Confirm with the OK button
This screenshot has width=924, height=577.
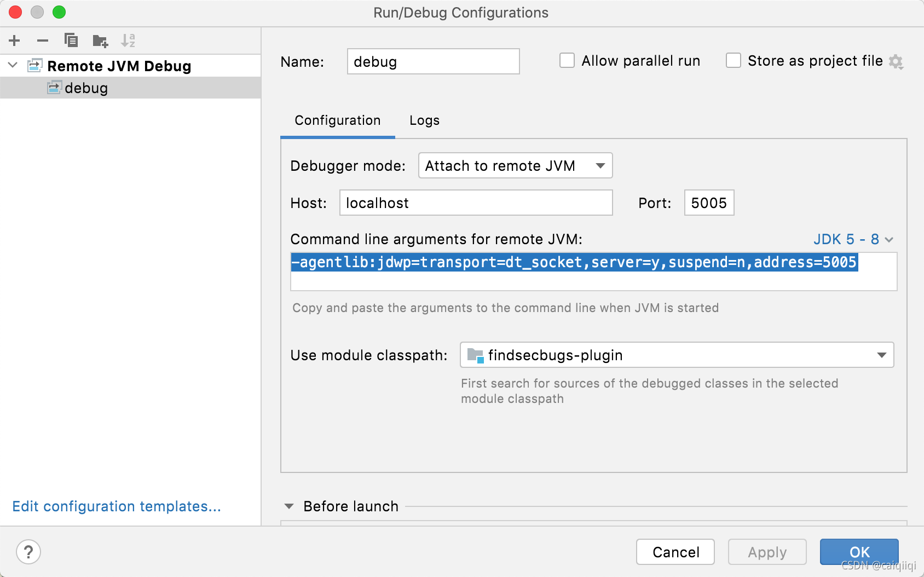click(859, 552)
